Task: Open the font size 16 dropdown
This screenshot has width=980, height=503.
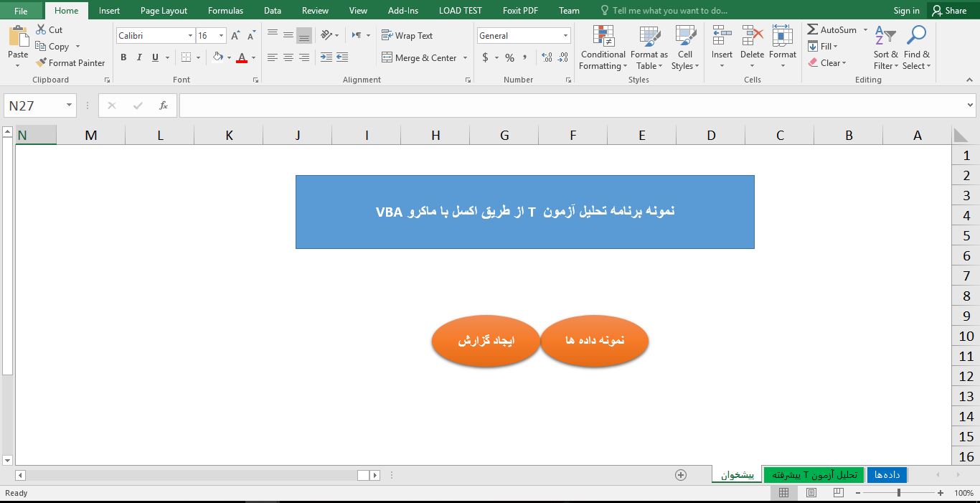Action: tap(221, 36)
